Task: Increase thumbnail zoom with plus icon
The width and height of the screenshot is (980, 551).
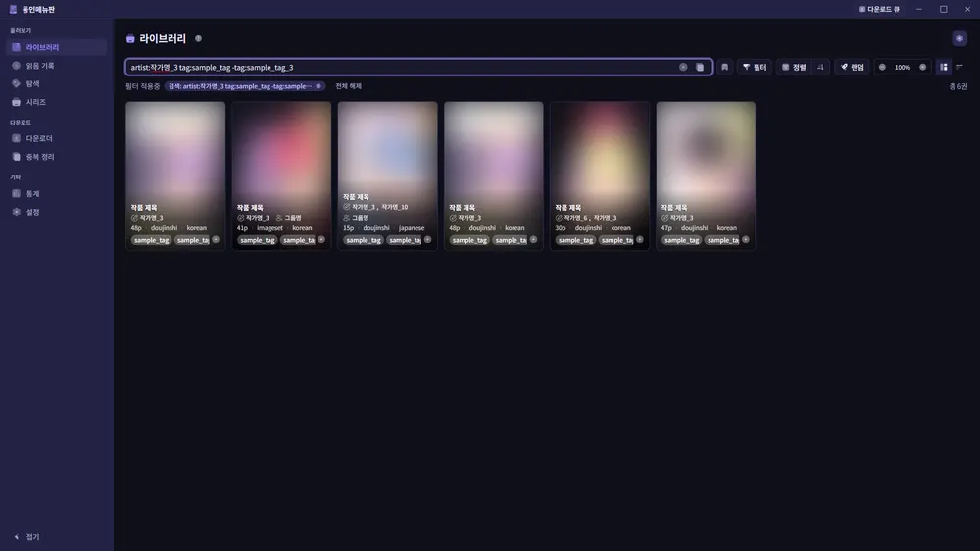Action: (922, 67)
